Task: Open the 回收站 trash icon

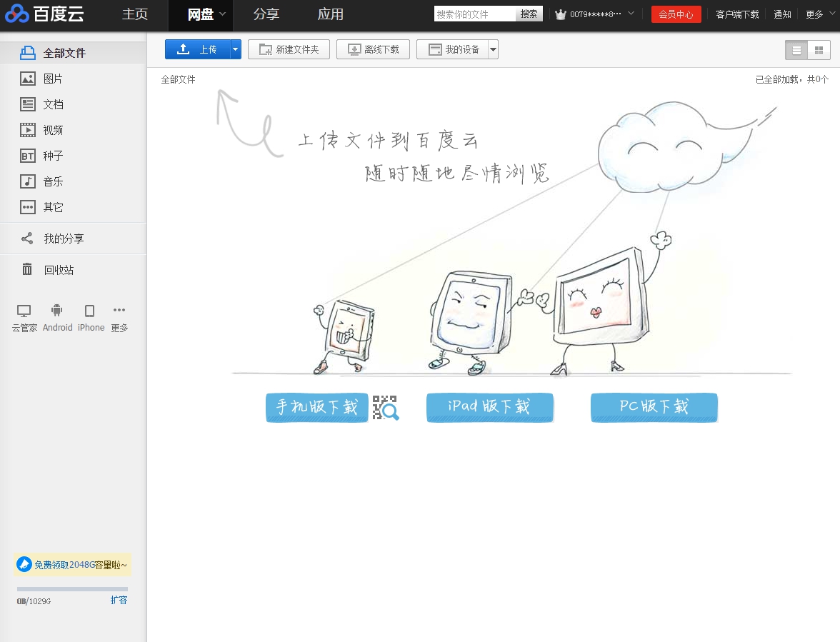Action: pyautogui.click(x=27, y=269)
